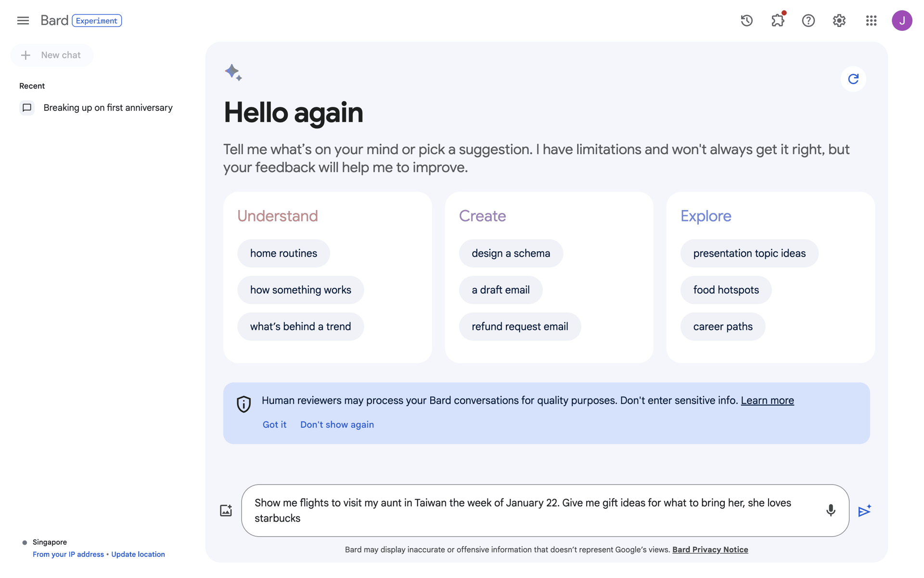The height and width of the screenshot is (578, 924).
Task: Pick the career paths suggestion
Action: click(723, 327)
